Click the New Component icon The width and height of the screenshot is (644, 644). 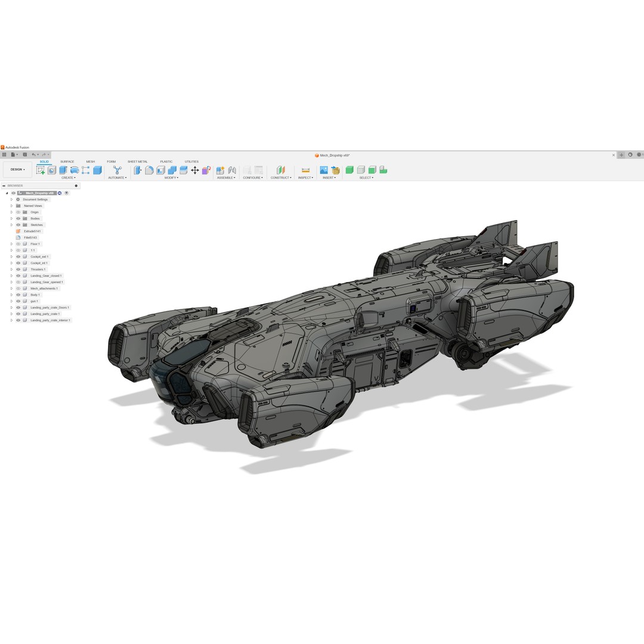(220, 170)
